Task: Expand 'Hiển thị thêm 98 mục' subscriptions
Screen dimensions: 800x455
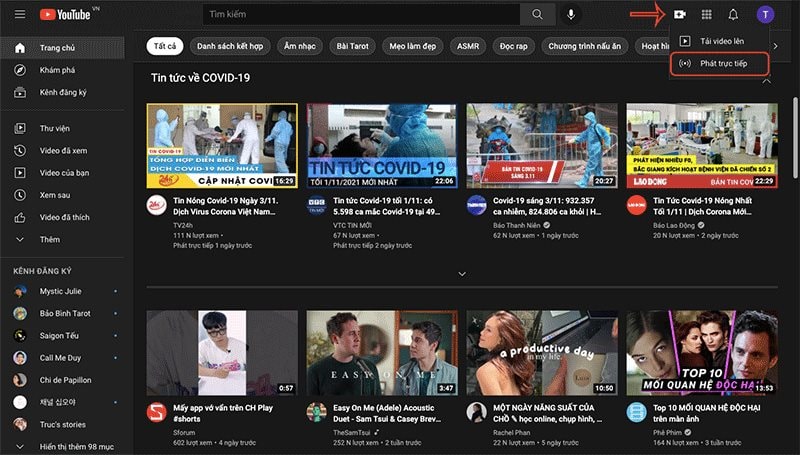Action: pos(76,446)
